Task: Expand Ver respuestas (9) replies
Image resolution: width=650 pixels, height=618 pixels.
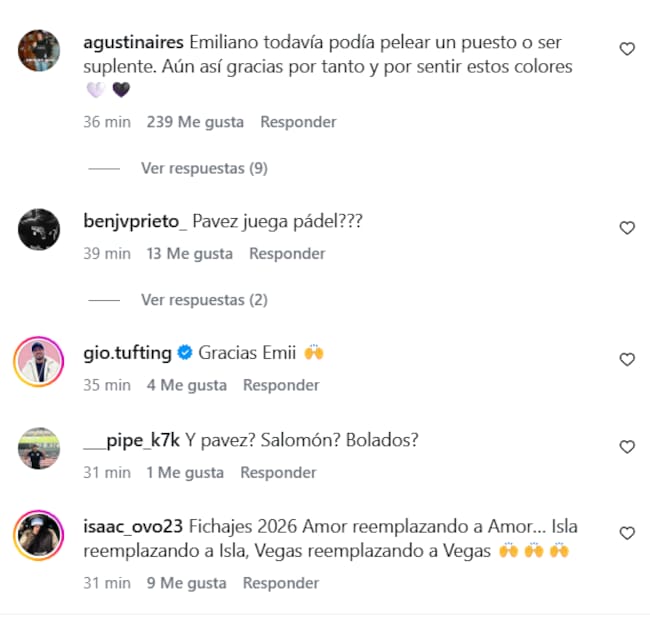Action: coord(204,168)
